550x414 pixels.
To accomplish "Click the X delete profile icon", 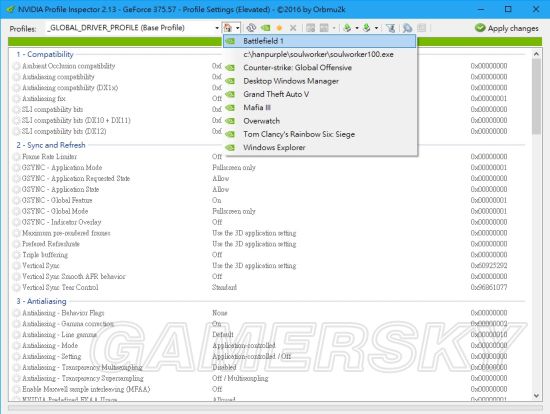I will tap(293, 28).
